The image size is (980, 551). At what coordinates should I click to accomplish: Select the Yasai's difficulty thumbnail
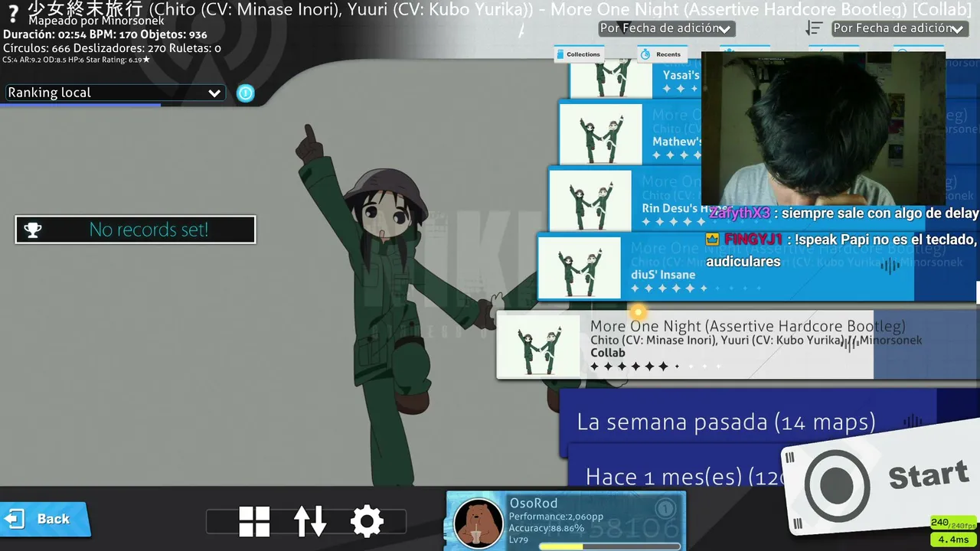pyautogui.click(x=611, y=80)
